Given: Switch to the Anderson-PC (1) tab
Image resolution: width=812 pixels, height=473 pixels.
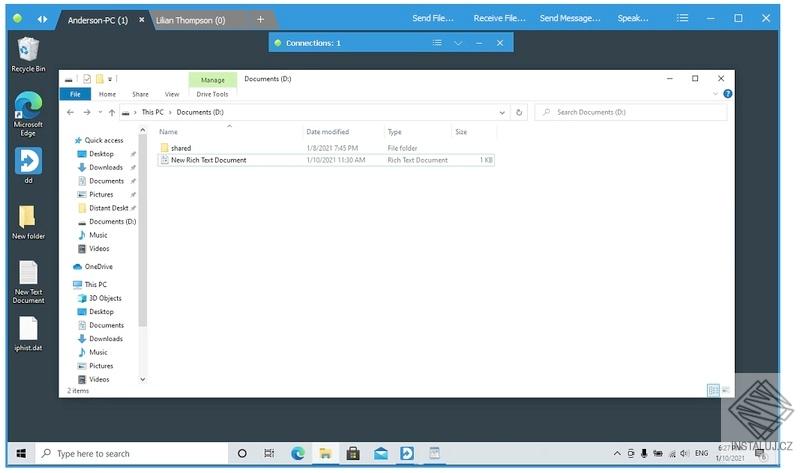Looking at the screenshot, I should (98, 20).
